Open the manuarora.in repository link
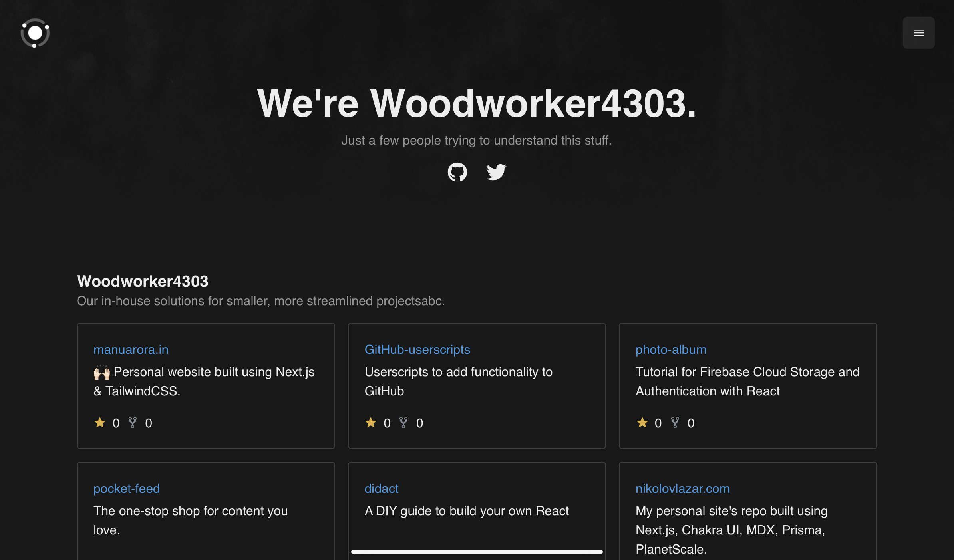This screenshot has height=560, width=954. tap(131, 350)
